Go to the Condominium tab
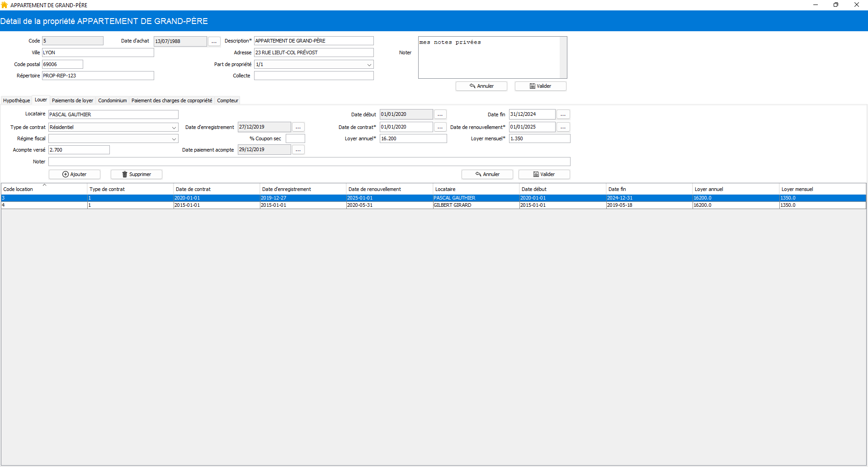Viewport: 868px width, 467px height. pos(113,100)
